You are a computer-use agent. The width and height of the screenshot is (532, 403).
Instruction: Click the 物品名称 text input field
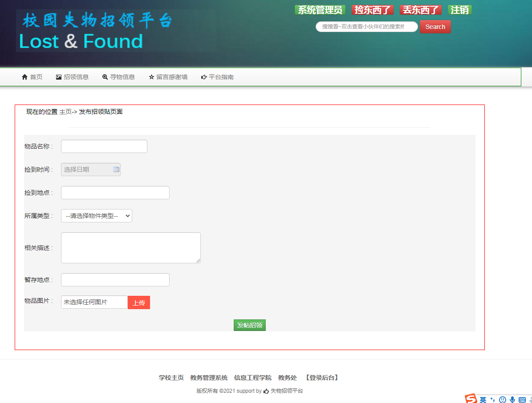[104, 146]
